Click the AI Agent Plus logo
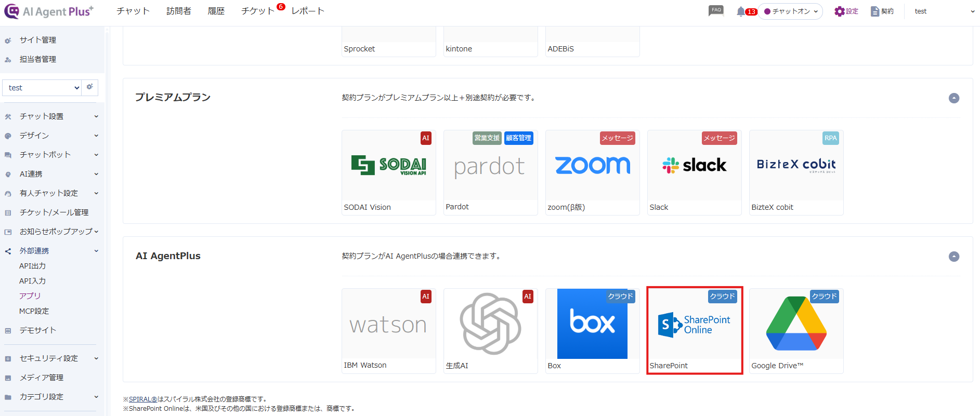This screenshot has height=416, width=980. pyautogui.click(x=49, y=11)
